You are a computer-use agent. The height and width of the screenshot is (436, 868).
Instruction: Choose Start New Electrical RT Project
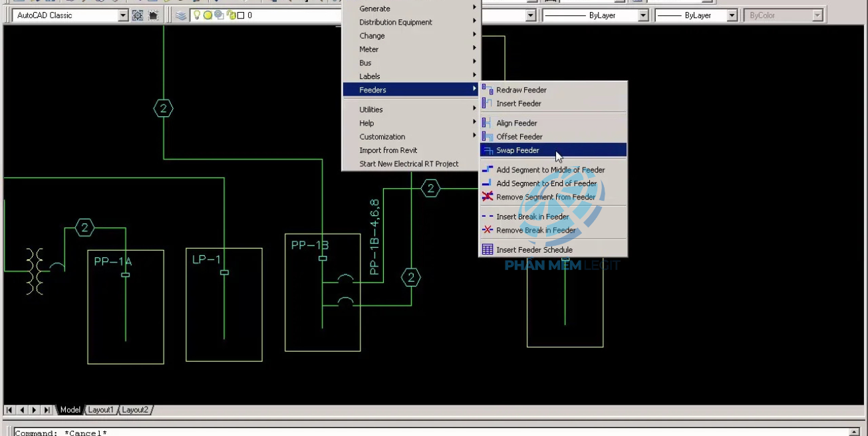coord(411,163)
